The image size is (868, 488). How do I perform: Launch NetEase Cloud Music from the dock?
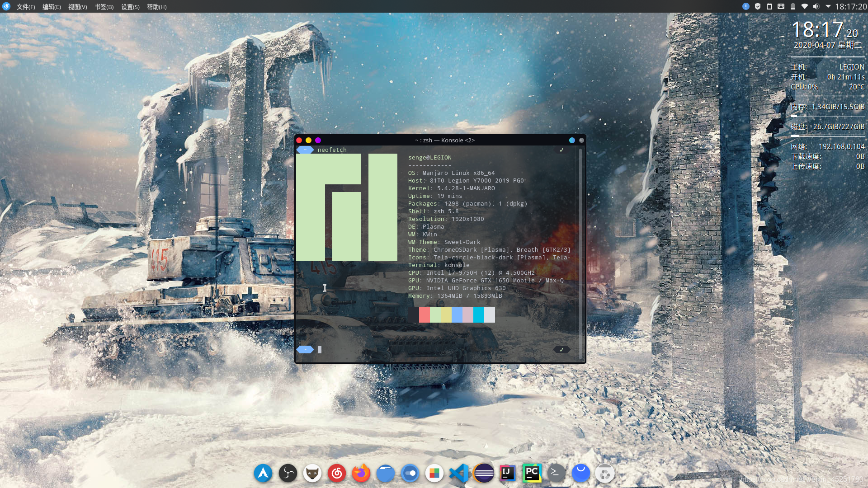coord(337,473)
